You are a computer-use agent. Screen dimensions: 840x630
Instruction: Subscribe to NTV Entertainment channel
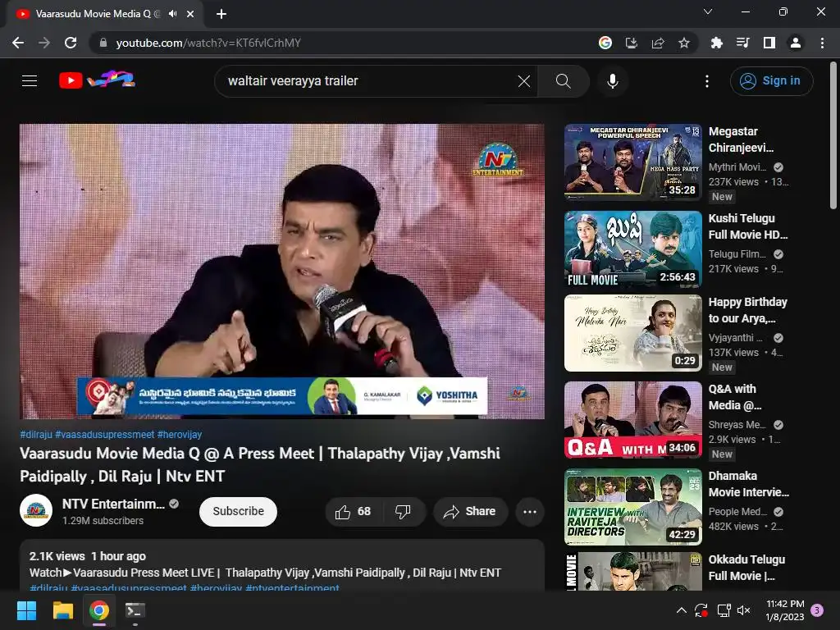click(238, 512)
